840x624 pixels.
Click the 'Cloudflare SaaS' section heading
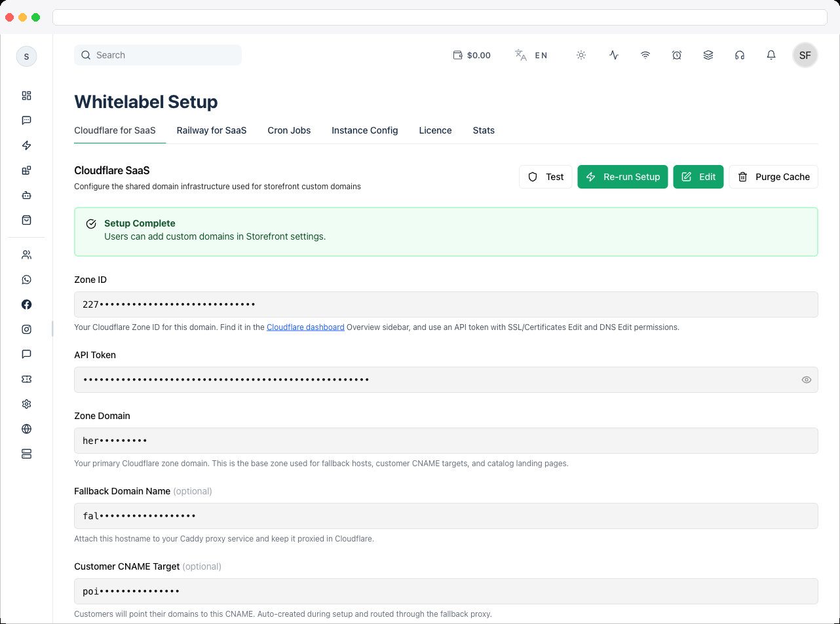pos(112,170)
